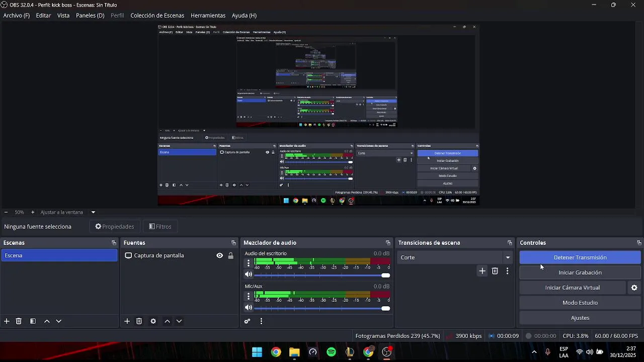Select Escena in scenes list
Screen dimensions: 644x362
(59, 255)
